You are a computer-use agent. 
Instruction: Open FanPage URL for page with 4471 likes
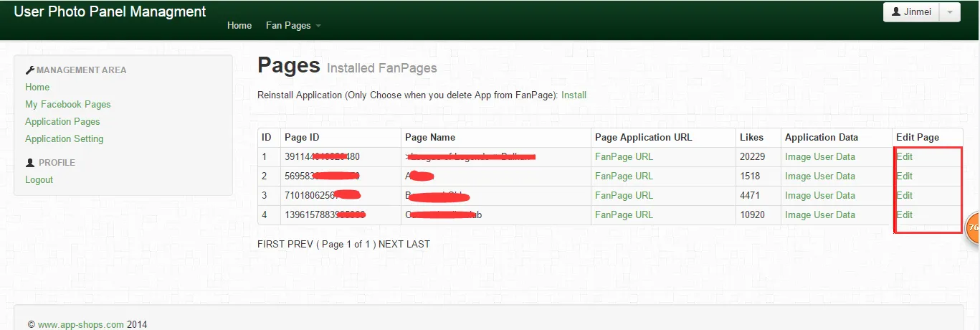point(624,195)
